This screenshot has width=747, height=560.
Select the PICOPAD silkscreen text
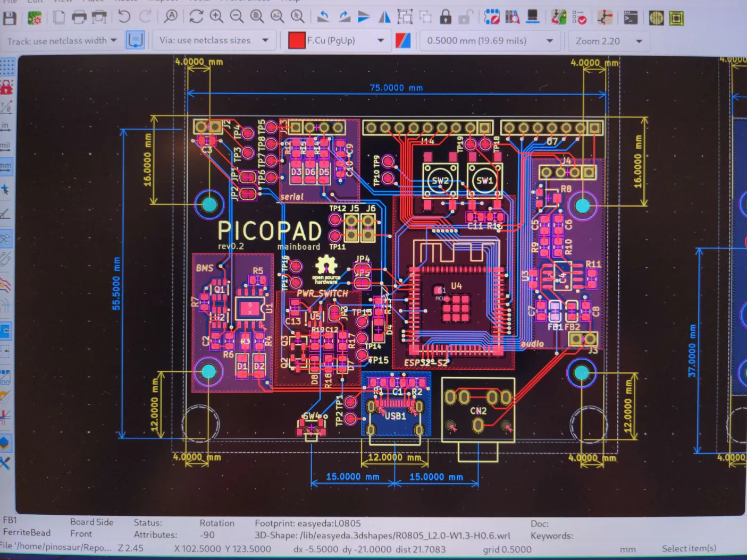(270, 231)
